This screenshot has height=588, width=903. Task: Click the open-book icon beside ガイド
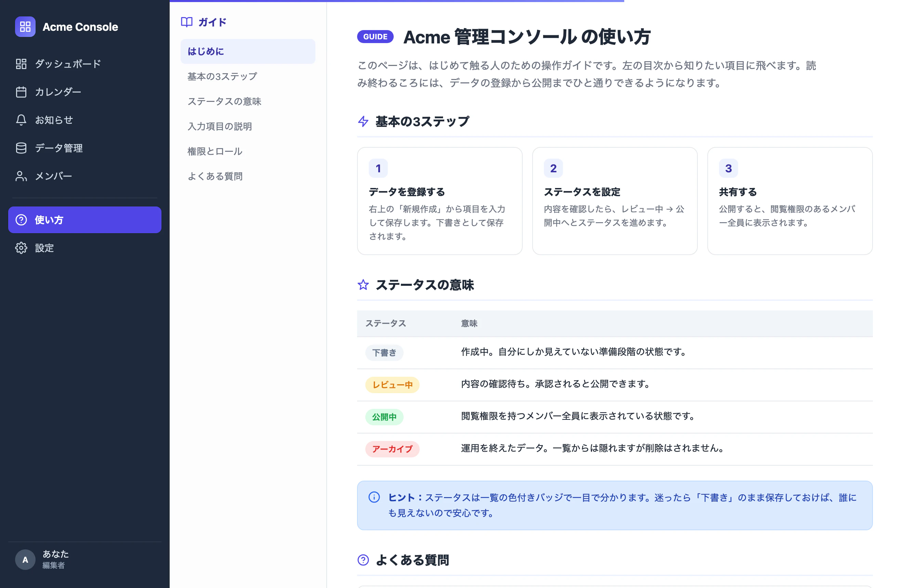click(187, 22)
